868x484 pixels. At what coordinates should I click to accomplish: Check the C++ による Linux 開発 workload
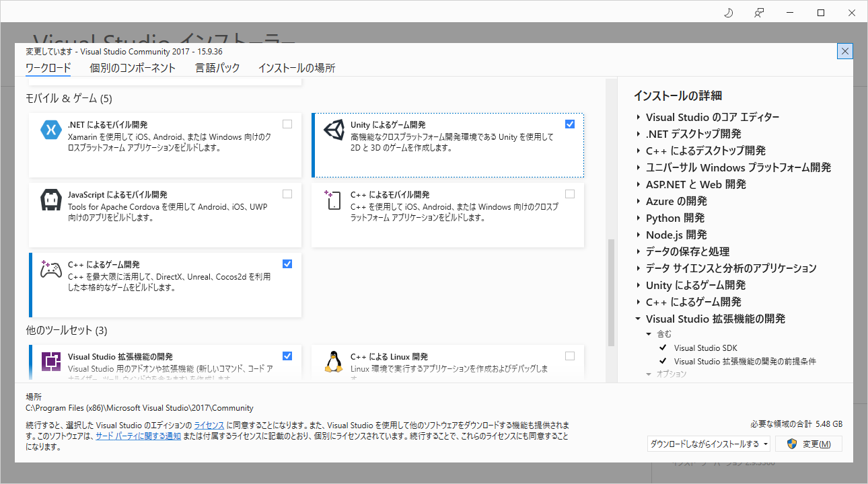(570, 356)
